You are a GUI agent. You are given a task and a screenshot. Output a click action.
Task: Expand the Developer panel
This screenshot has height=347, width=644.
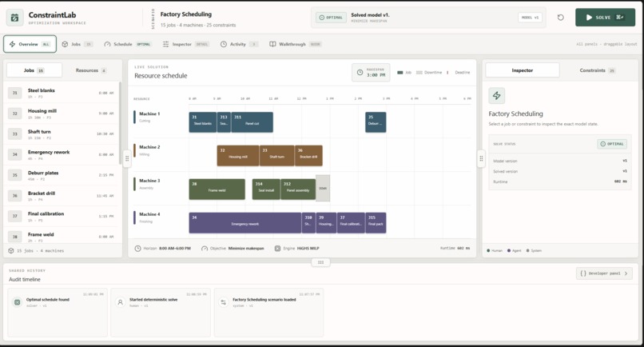tap(604, 273)
